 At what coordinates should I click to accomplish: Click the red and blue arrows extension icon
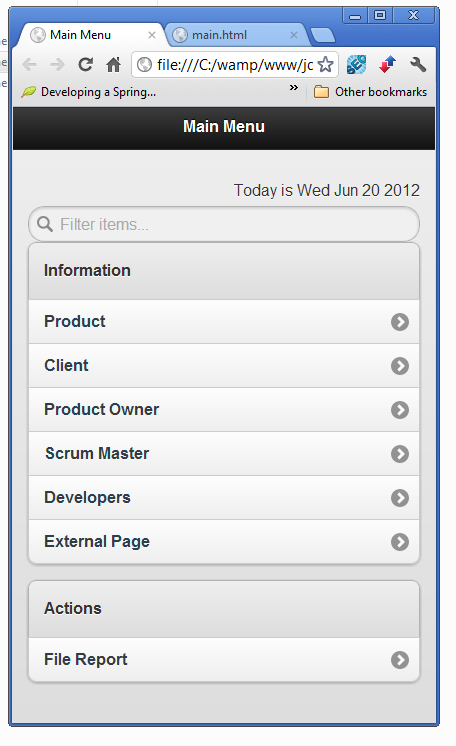pos(387,64)
